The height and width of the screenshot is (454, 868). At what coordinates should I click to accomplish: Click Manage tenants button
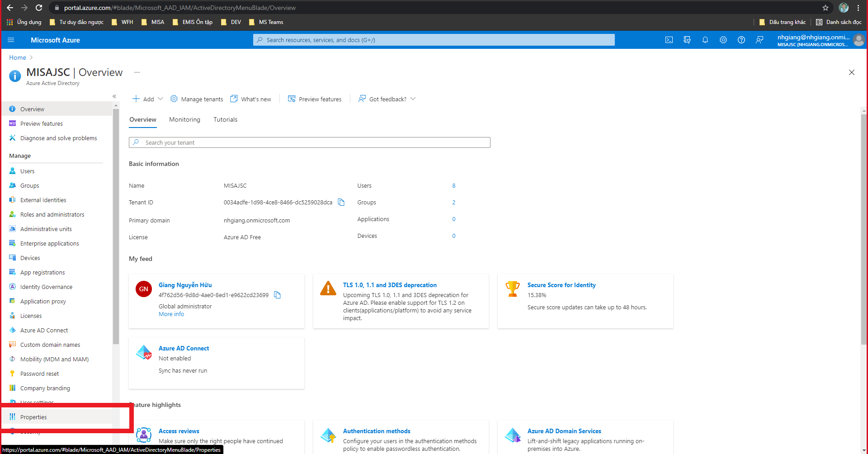click(x=197, y=99)
